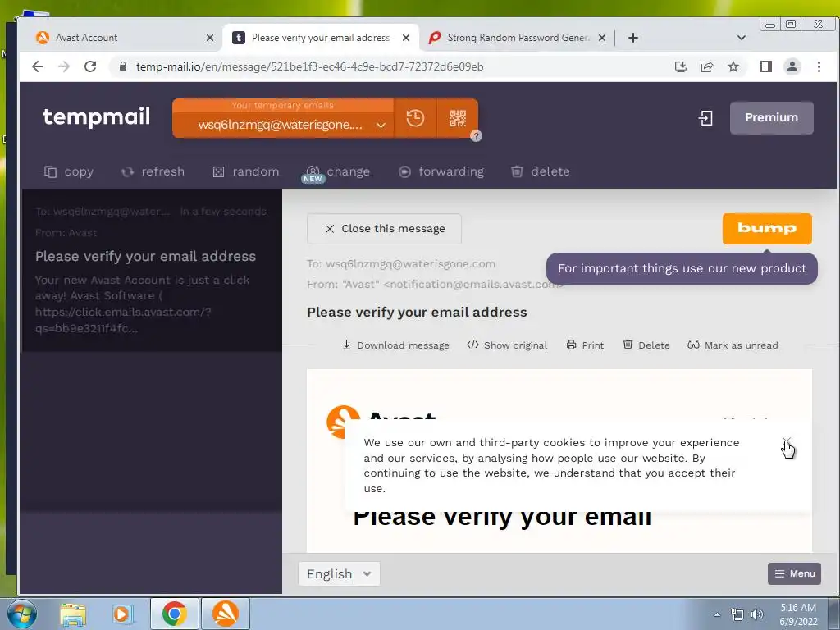Toggle the browser side panel
The image size is (840, 630).
tap(766, 66)
